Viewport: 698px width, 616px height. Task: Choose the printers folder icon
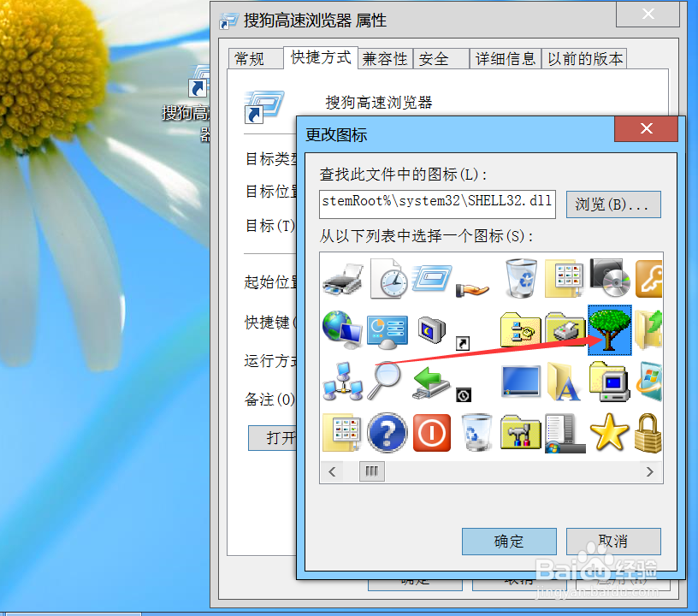coord(565,329)
